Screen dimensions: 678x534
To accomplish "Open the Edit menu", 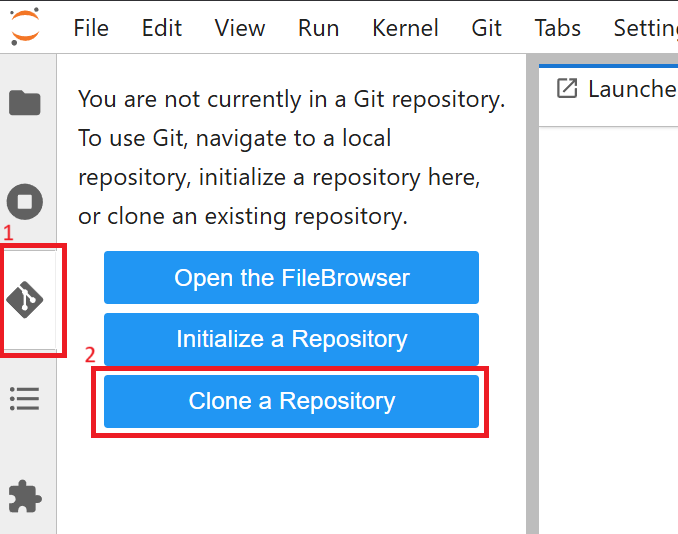I will coord(161,27).
